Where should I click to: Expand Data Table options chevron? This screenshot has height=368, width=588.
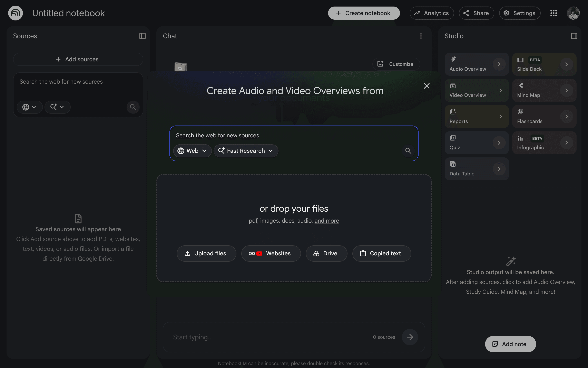pyautogui.click(x=499, y=169)
